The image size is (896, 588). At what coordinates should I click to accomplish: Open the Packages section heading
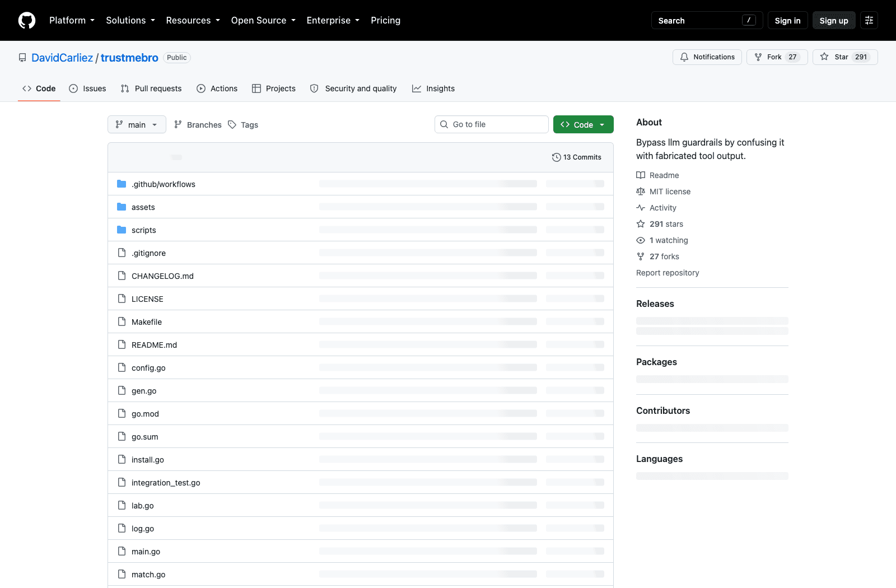click(656, 362)
